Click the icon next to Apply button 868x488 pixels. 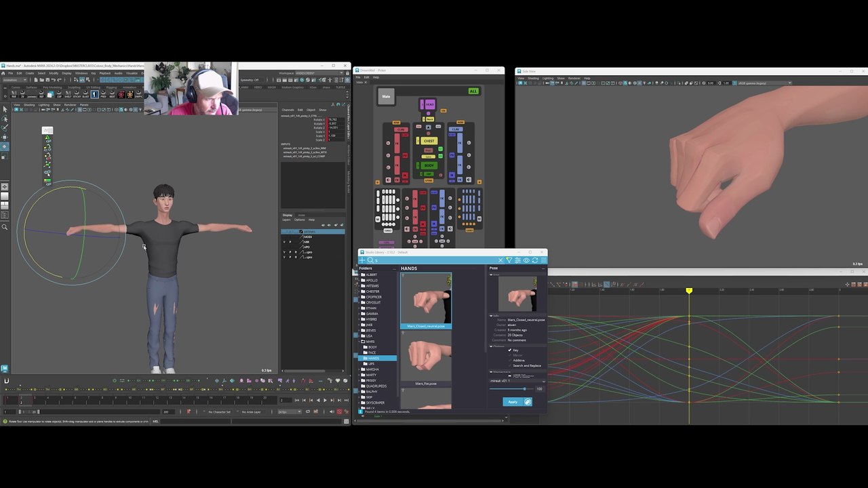pos(528,402)
